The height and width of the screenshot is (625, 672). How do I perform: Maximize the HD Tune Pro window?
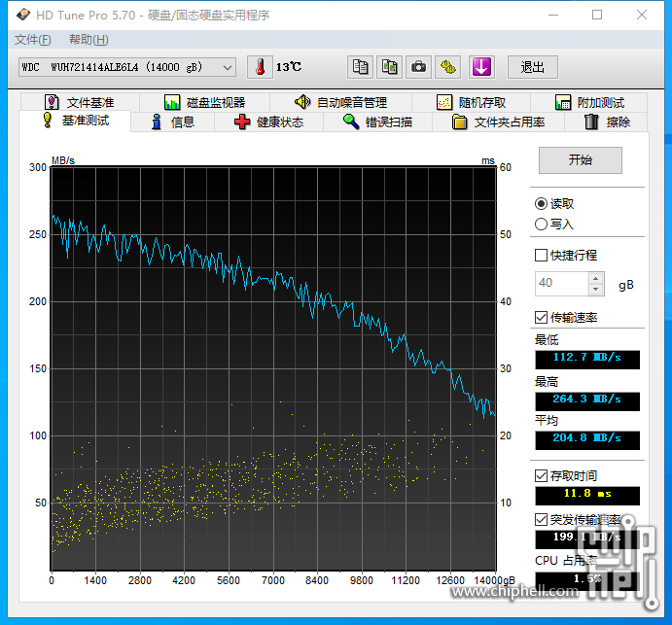pyautogui.click(x=597, y=15)
